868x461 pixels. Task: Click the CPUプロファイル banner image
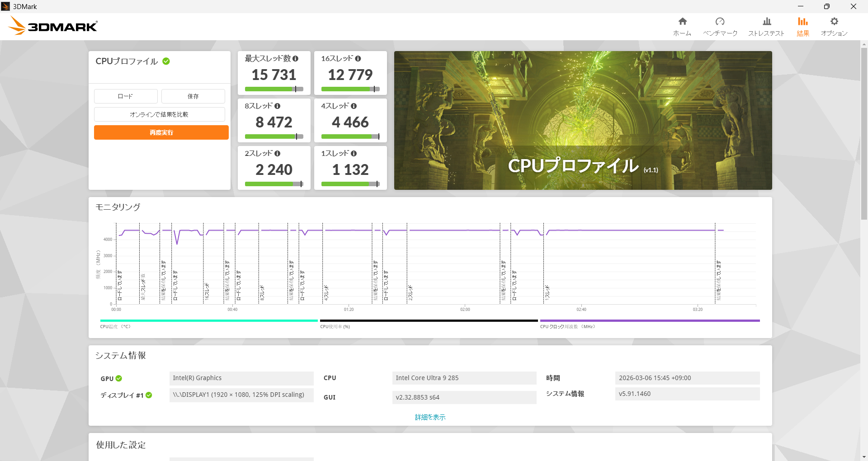[x=583, y=120]
